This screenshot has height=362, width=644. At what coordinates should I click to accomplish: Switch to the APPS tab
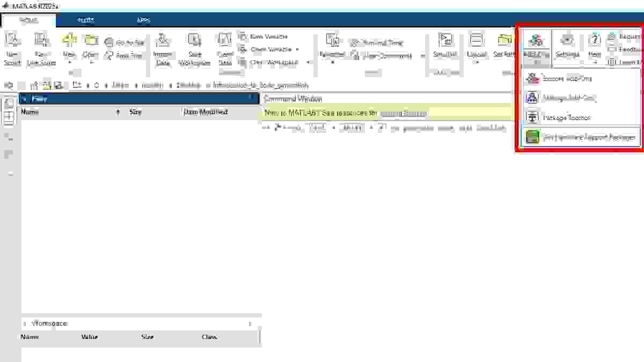click(143, 20)
